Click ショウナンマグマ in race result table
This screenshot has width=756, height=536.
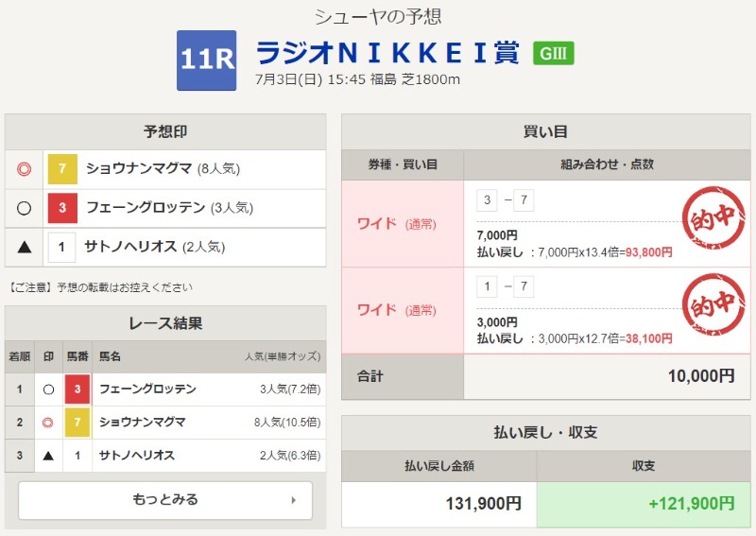(143, 423)
